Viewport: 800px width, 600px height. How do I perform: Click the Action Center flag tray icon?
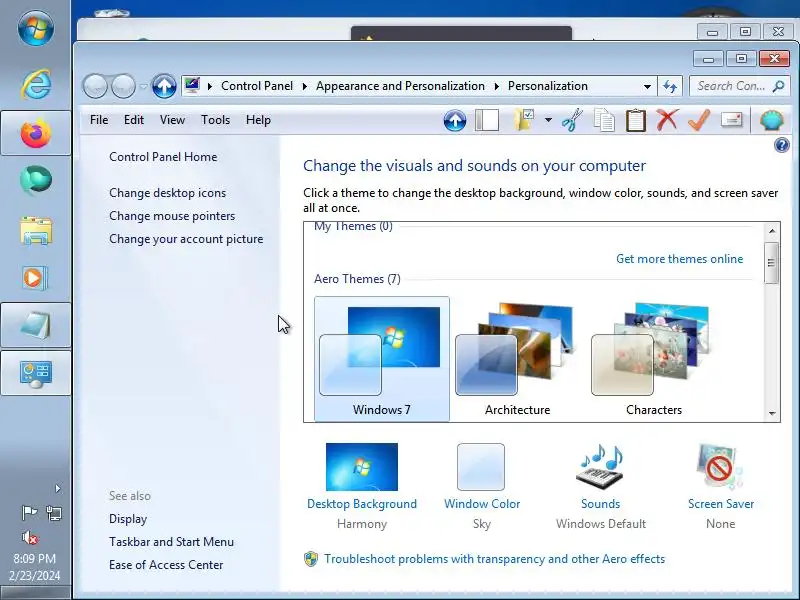click(x=29, y=512)
